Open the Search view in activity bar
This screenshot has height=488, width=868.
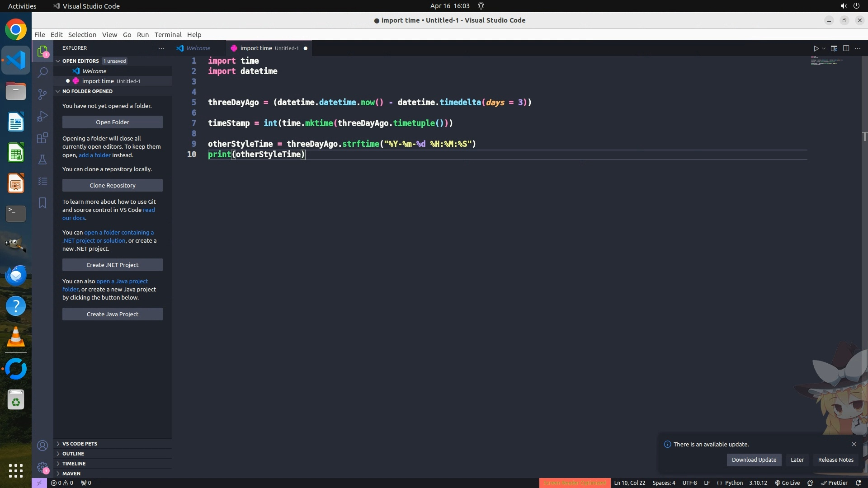(42, 72)
